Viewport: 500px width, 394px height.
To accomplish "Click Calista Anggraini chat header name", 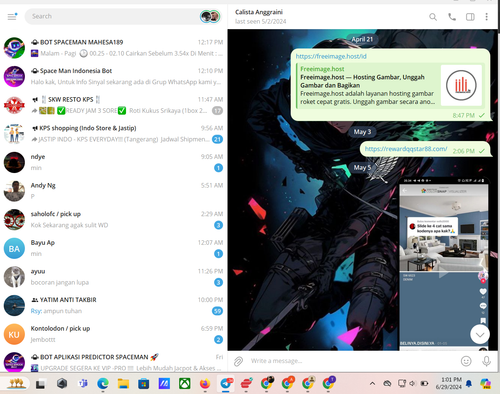I will (259, 12).
